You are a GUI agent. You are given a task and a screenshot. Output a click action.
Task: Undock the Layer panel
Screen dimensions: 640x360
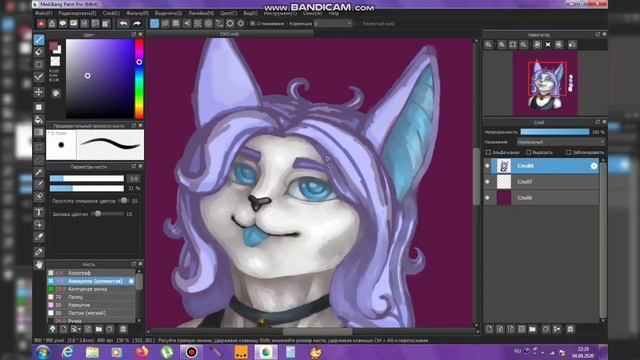click(x=598, y=122)
